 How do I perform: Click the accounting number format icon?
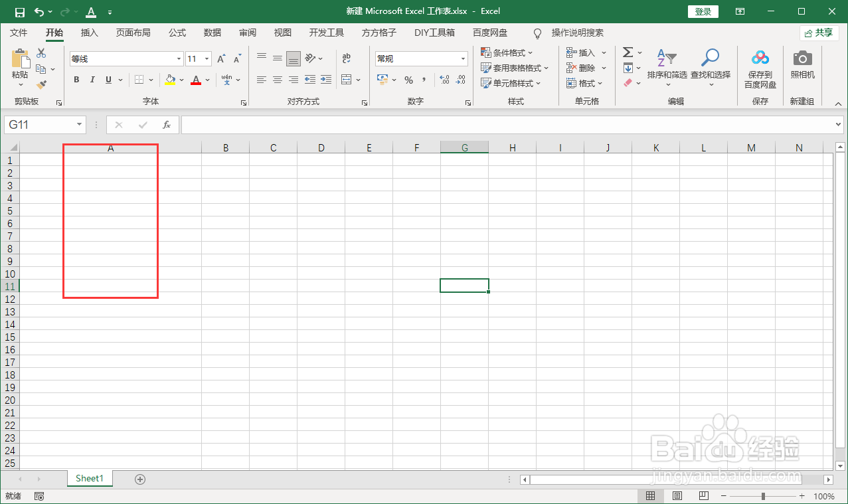pos(382,80)
